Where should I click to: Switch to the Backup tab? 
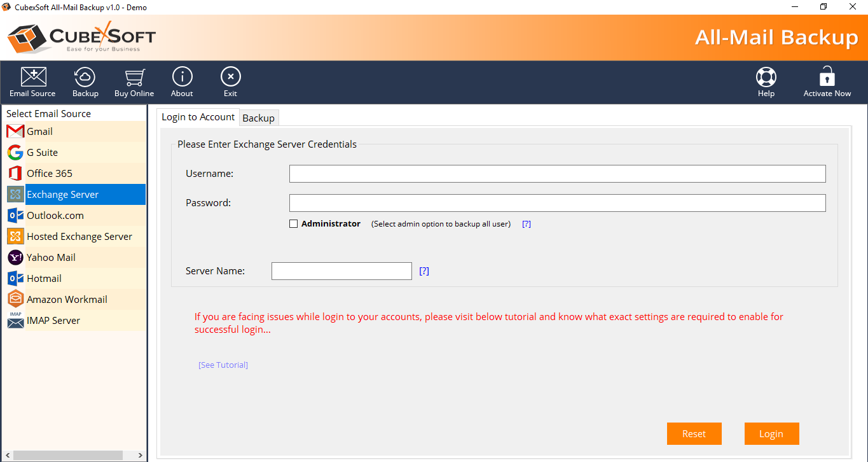(258, 118)
